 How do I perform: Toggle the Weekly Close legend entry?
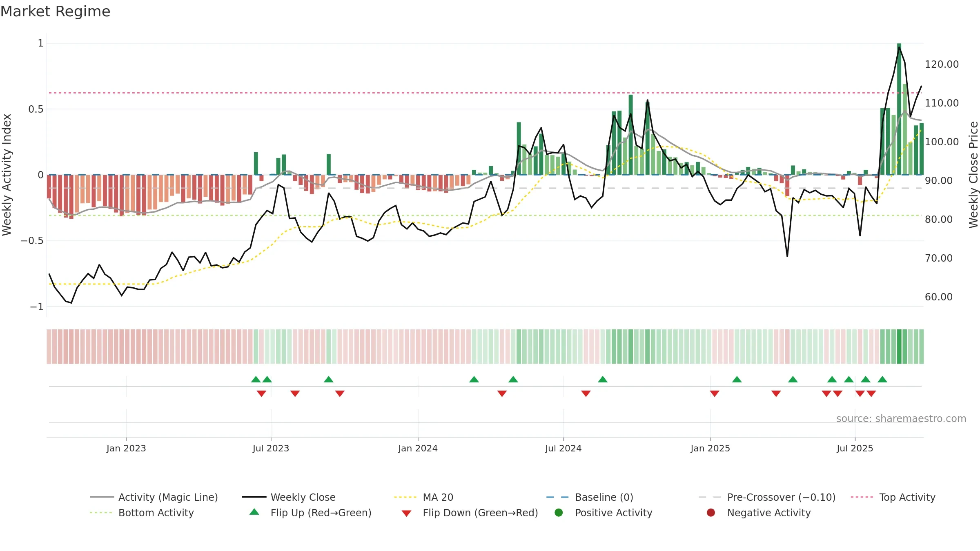pyautogui.click(x=289, y=497)
